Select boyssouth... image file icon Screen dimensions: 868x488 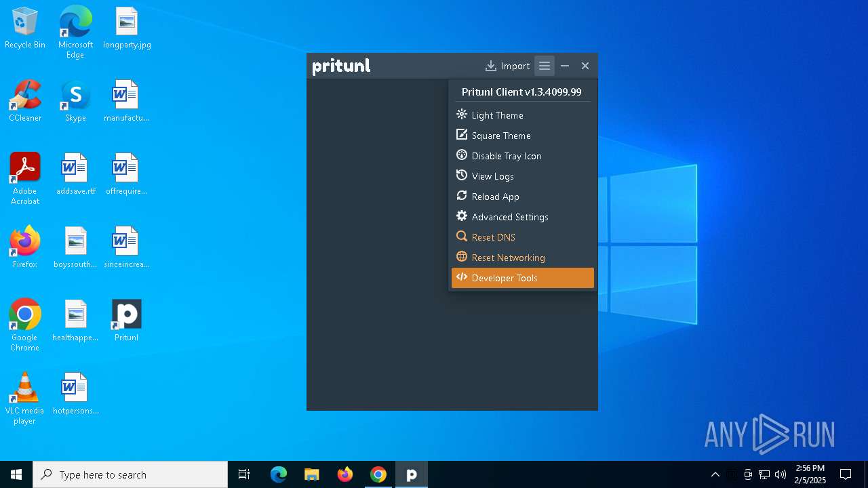pos(75,248)
